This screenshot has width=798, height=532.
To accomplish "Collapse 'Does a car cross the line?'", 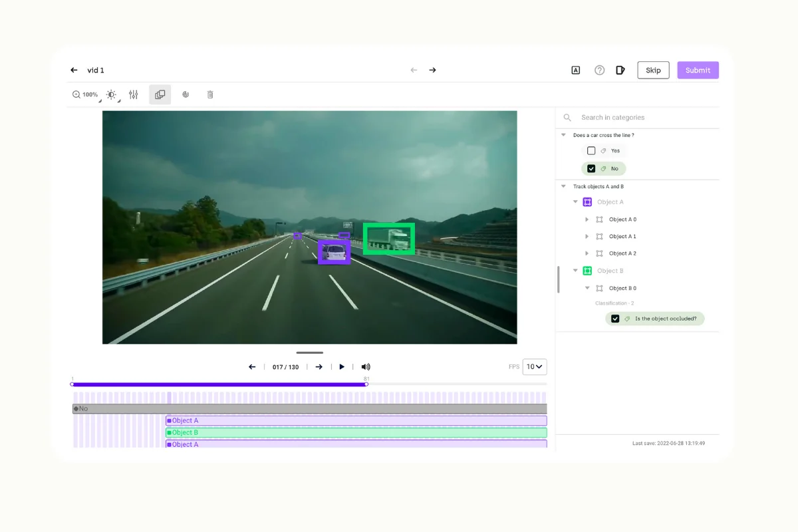I will [563, 134].
